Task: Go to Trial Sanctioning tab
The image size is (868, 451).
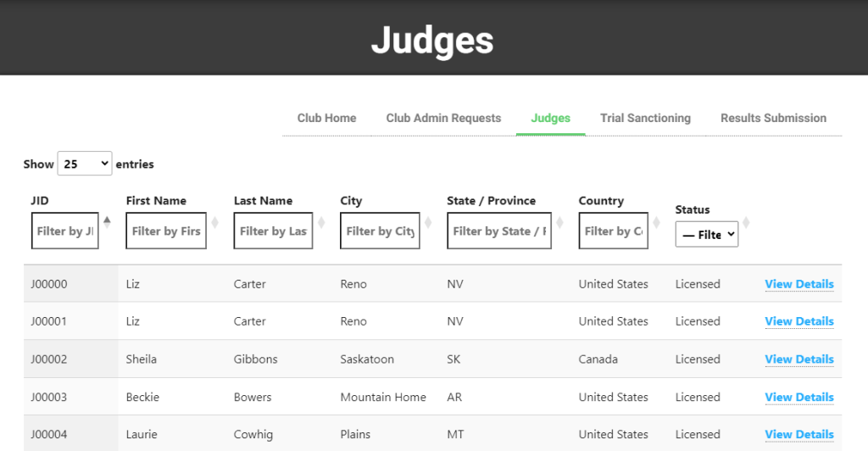Action: [x=645, y=118]
